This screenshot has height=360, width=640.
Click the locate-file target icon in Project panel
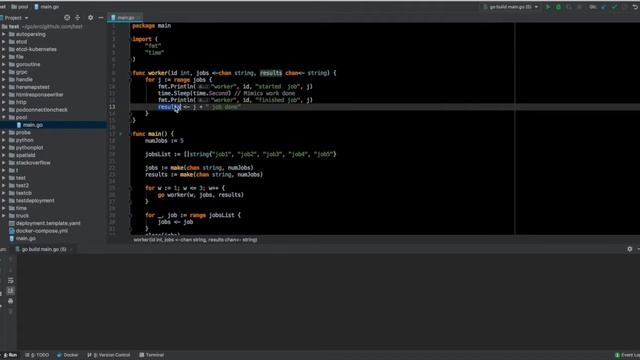(67, 18)
